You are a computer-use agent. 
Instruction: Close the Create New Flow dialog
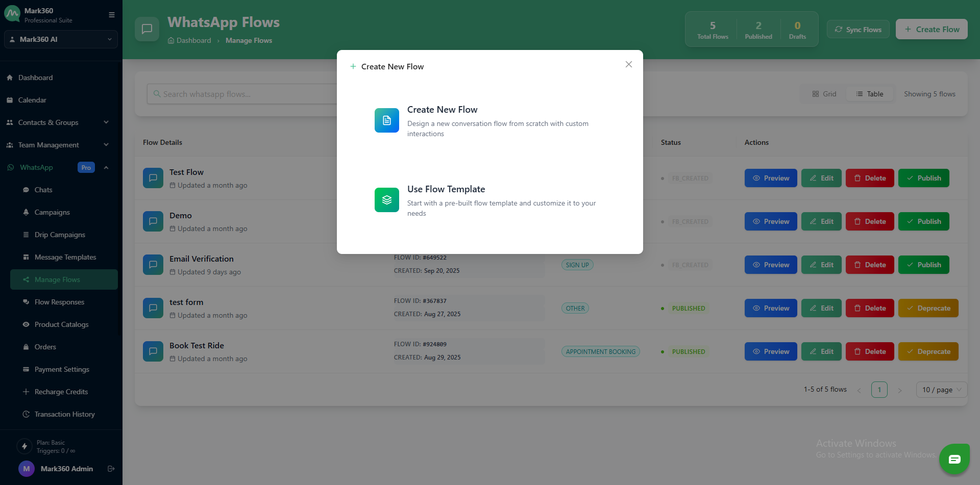(628, 64)
